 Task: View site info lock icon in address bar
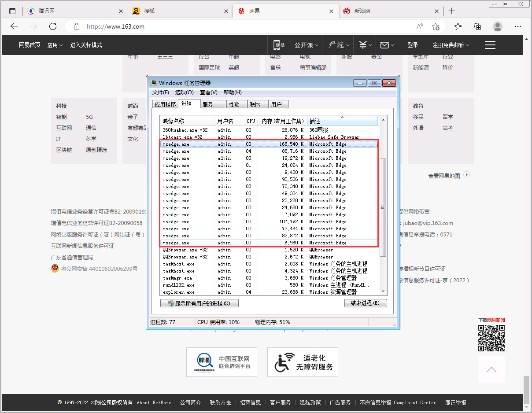pyautogui.click(x=77, y=26)
